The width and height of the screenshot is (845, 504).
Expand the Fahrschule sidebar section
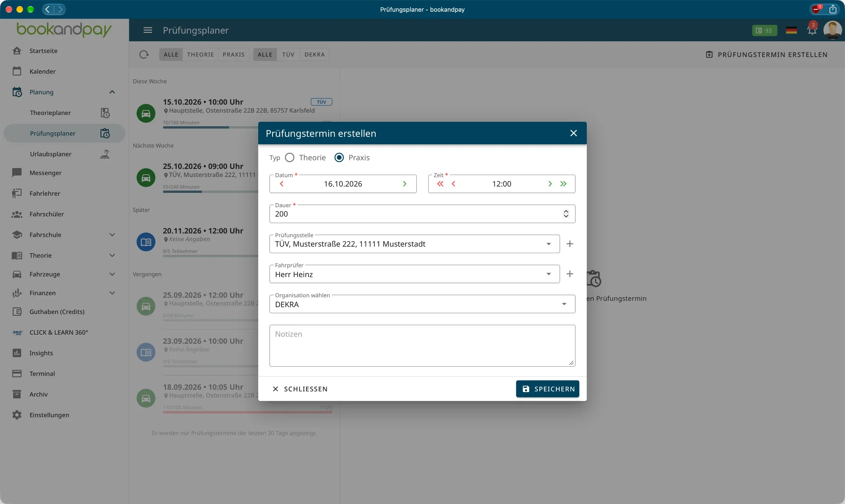click(112, 235)
